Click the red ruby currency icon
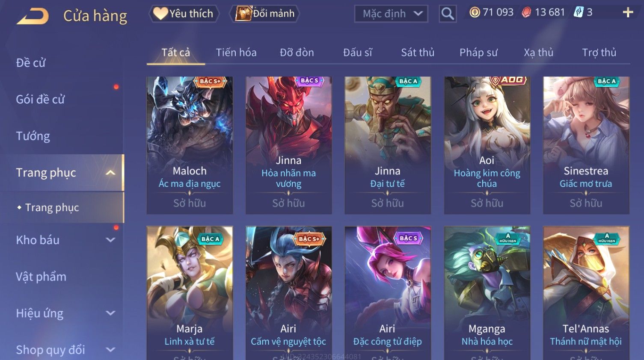Screen dimensions: 644x360 click(526, 12)
